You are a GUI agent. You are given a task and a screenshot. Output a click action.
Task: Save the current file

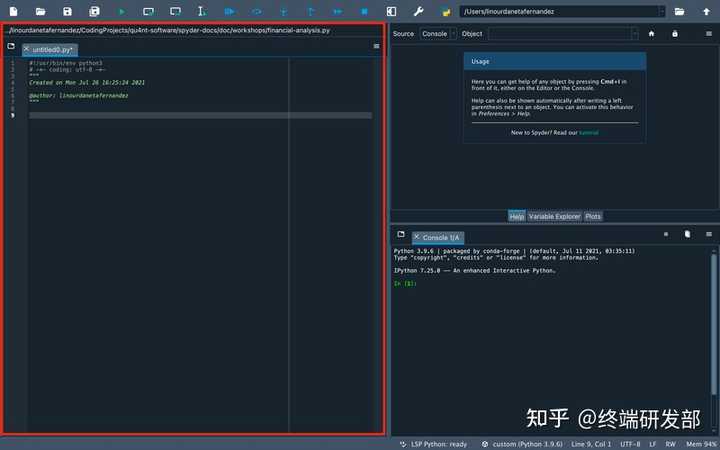click(68, 11)
